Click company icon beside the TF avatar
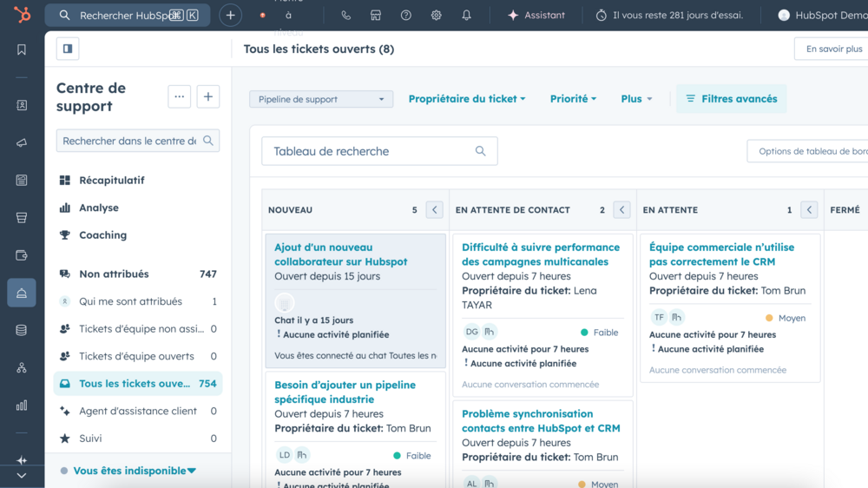The height and width of the screenshot is (488, 868). [x=676, y=318]
